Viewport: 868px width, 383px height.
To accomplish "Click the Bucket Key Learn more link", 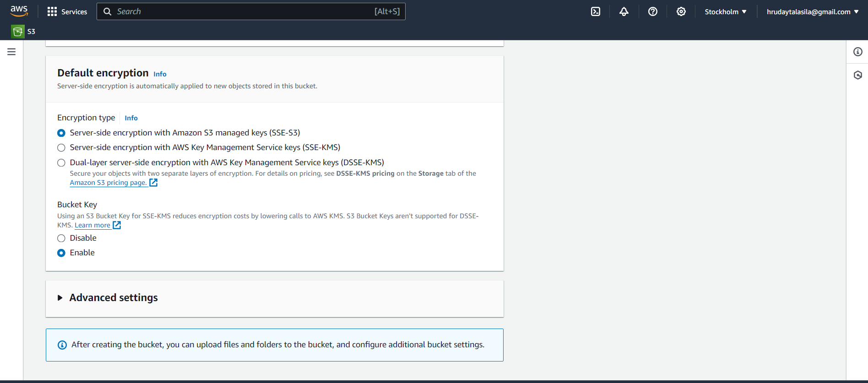I will pos(92,225).
